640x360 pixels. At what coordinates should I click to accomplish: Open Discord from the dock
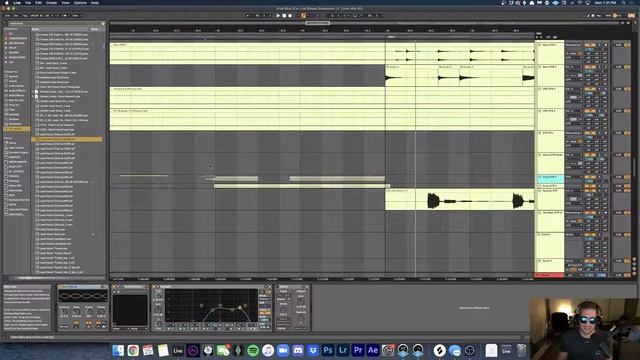pos(298,350)
